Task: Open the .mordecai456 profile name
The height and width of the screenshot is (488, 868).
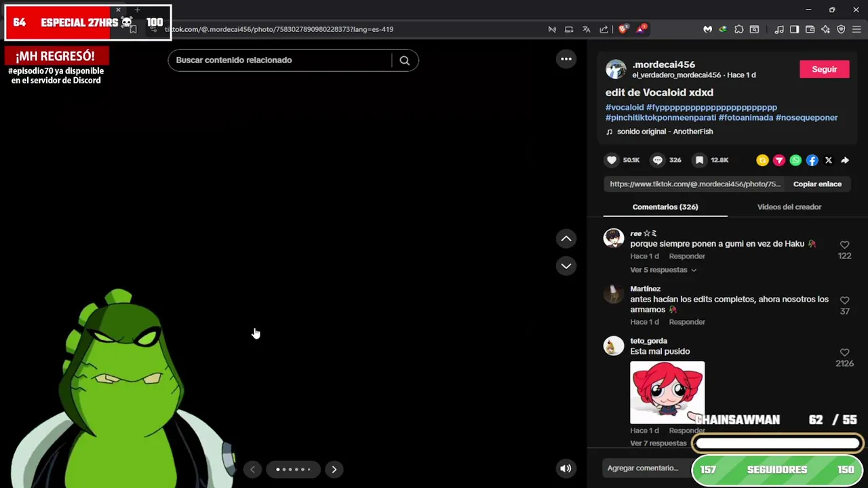Action: [663, 64]
